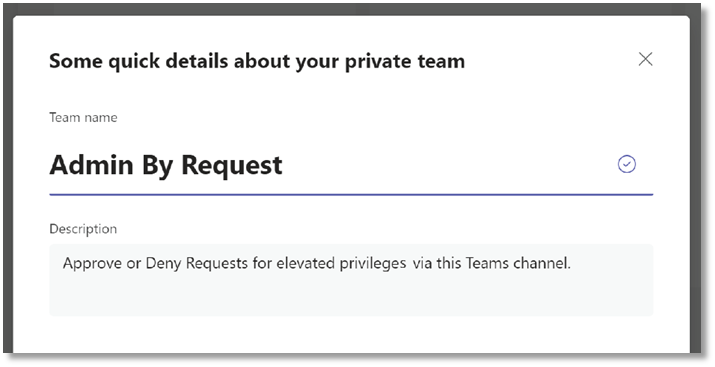The image size is (715, 367).
Task: Click the "Description" label above the text box
Action: point(83,229)
